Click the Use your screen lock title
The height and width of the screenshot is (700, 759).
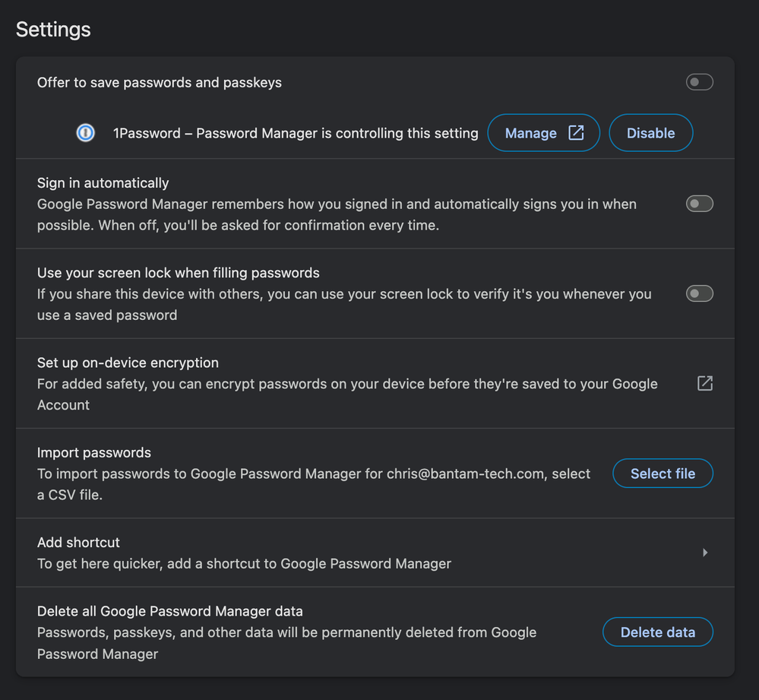(x=178, y=273)
